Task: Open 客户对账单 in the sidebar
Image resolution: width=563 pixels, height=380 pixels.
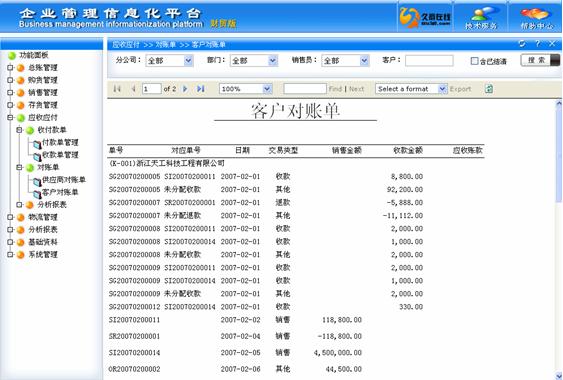Action: (60, 192)
